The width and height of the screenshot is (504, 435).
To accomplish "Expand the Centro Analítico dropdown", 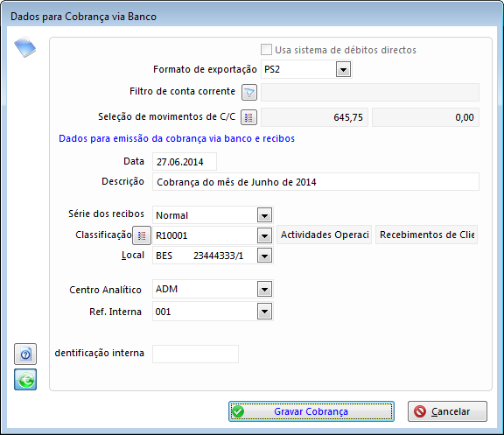I will 264,289.
